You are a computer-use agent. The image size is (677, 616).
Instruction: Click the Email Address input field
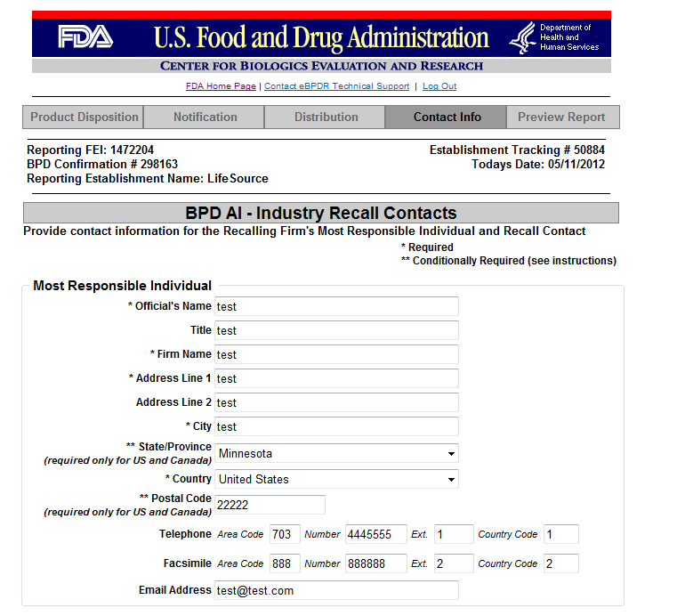click(x=336, y=590)
